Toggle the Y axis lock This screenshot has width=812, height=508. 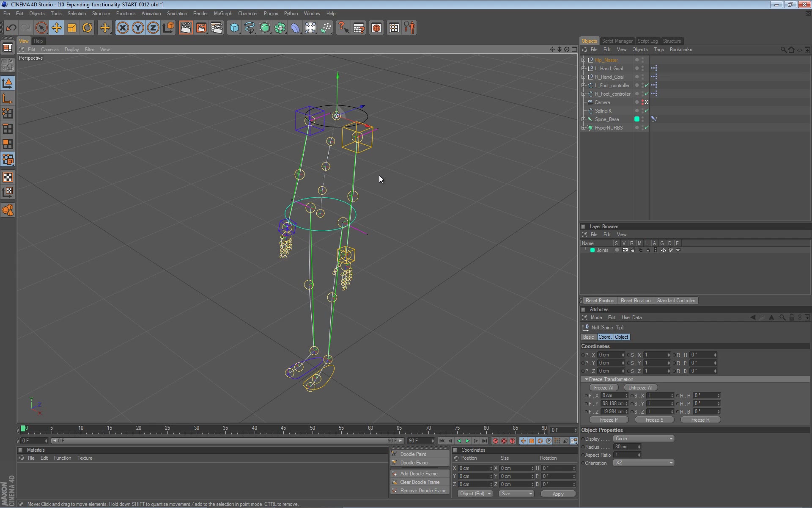point(137,28)
